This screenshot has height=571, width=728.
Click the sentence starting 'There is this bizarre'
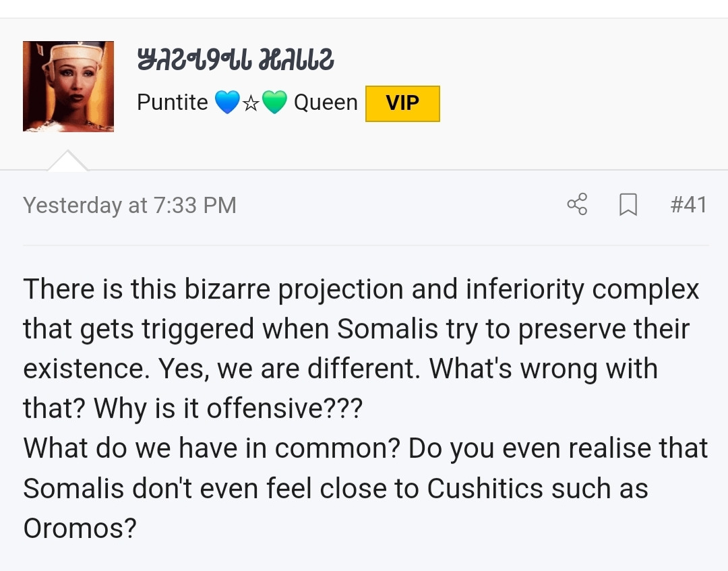pos(360,329)
